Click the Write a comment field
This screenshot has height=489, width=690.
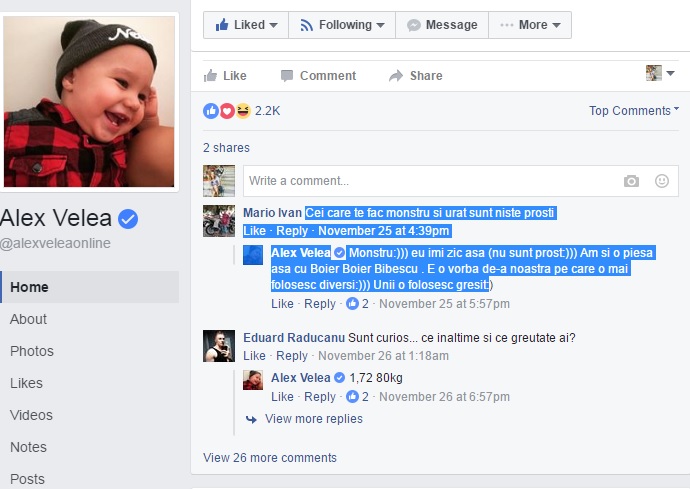tap(429, 181)
